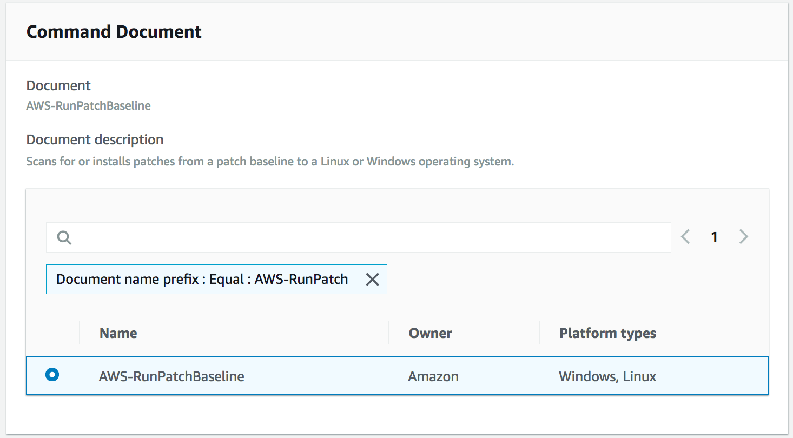
Task: Sort by the Platform types column header
Action: [607, 333]
